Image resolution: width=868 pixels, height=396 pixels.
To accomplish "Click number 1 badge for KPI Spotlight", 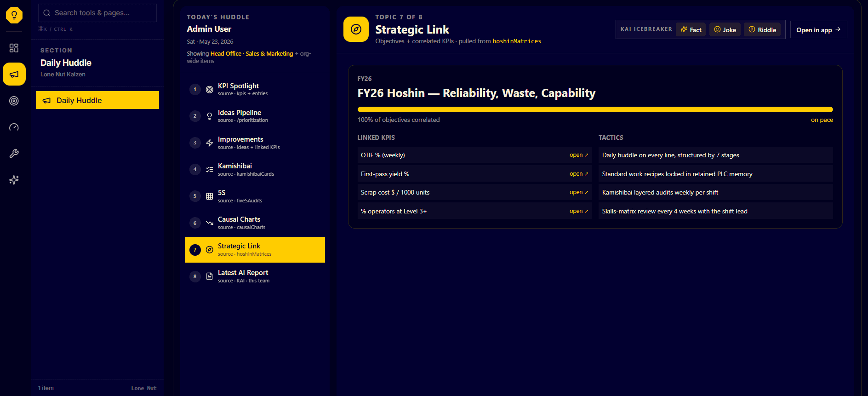I will [195, 89].
